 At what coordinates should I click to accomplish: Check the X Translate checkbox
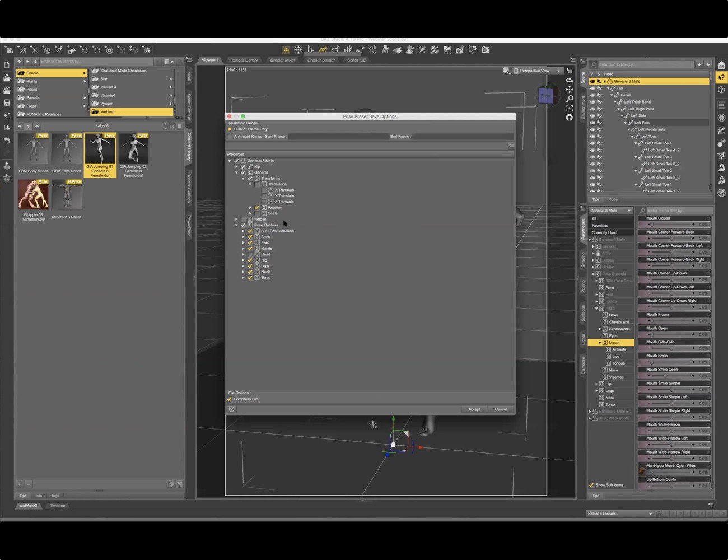(264, 190)
